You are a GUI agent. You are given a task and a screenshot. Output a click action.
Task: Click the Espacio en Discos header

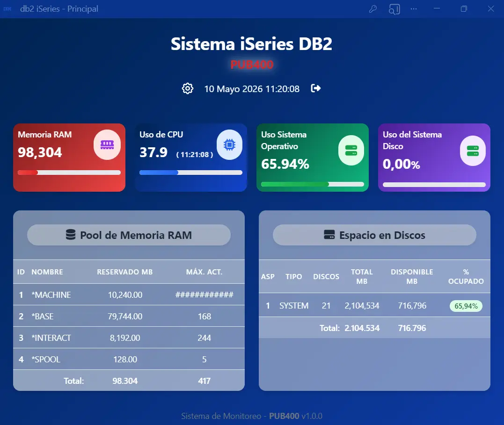tap(374, 235)
